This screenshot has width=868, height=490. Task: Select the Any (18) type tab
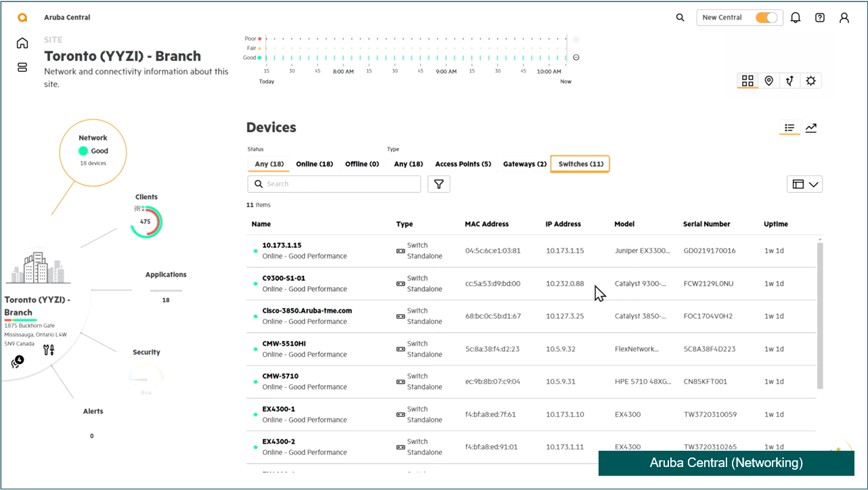point(408,164)
